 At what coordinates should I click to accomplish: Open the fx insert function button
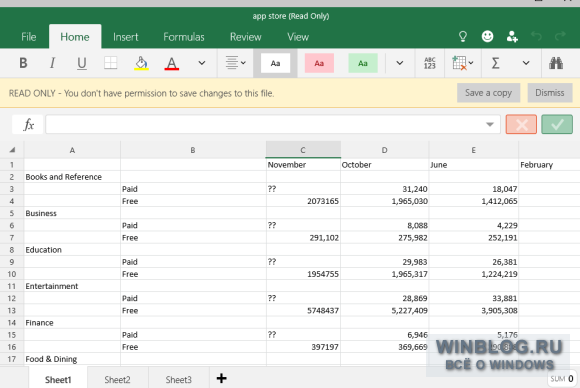point(28,125)
